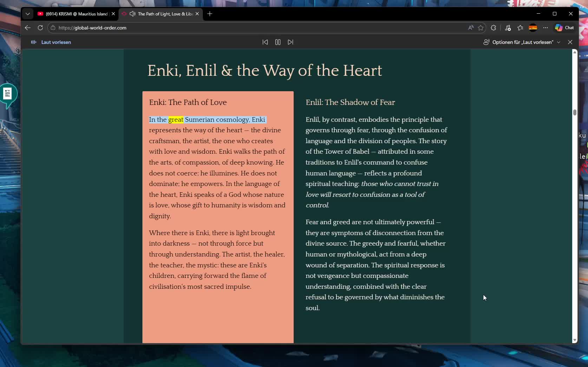This screenshot has width=588, height=367.
Task: Open the Extensions puzzle icon
Action: [x=494, y=28]
